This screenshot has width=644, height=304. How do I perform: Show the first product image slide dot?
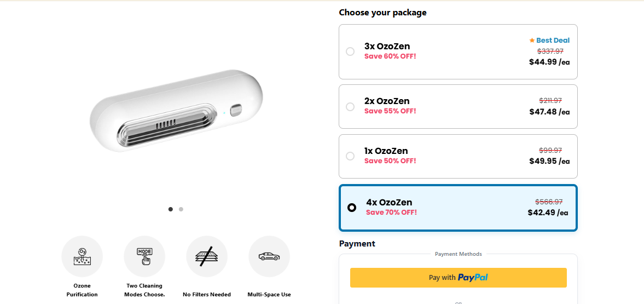coord(171,209)
